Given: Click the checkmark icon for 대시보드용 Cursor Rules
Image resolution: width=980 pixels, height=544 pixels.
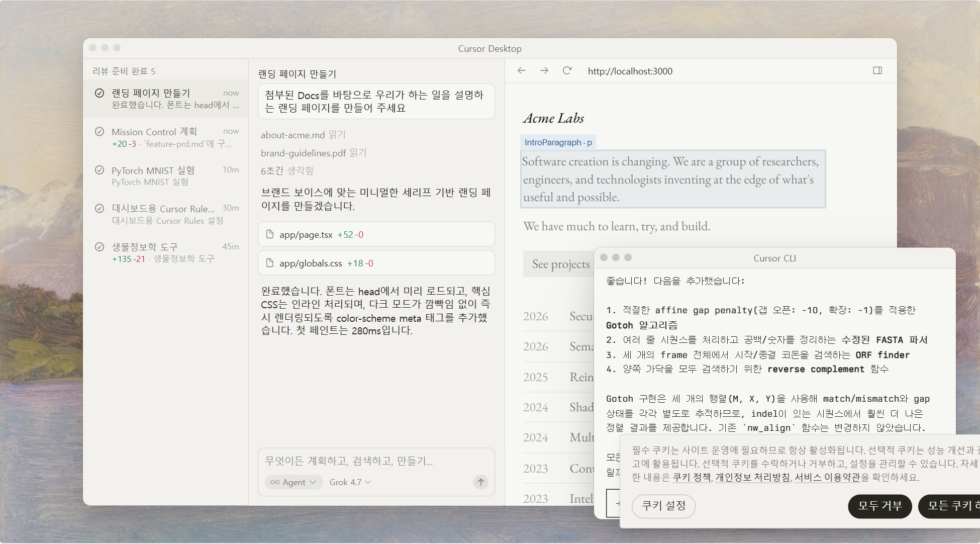Looking at the screenshot, I should point(100,208).
